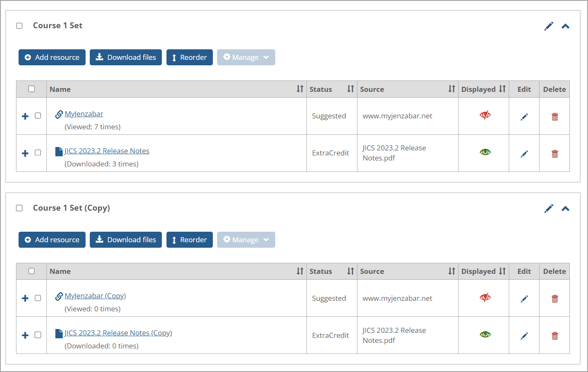This screenshot has height=372, width=588.
Task: Check the Course 1 Set checkbox
Action: [19, 26]
